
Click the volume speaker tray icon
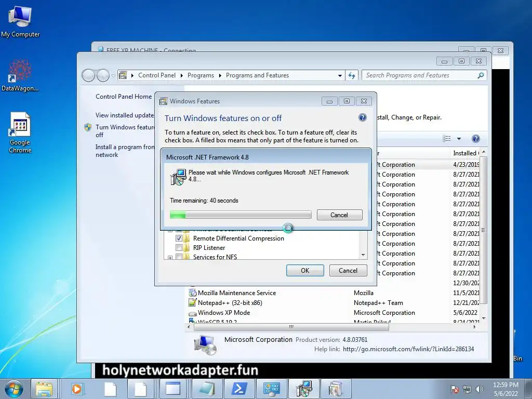coord(480,389)
